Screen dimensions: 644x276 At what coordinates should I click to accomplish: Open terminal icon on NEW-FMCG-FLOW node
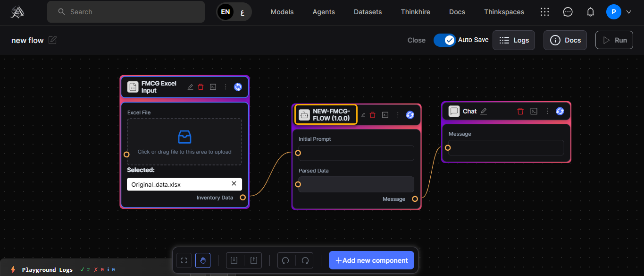tap(385, 115)
